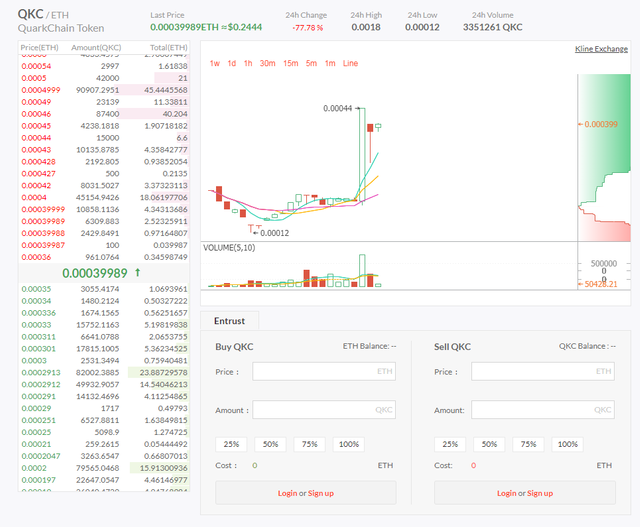
Task: Select buy order priced 0.000251
Action: click(x=104, y=420)
